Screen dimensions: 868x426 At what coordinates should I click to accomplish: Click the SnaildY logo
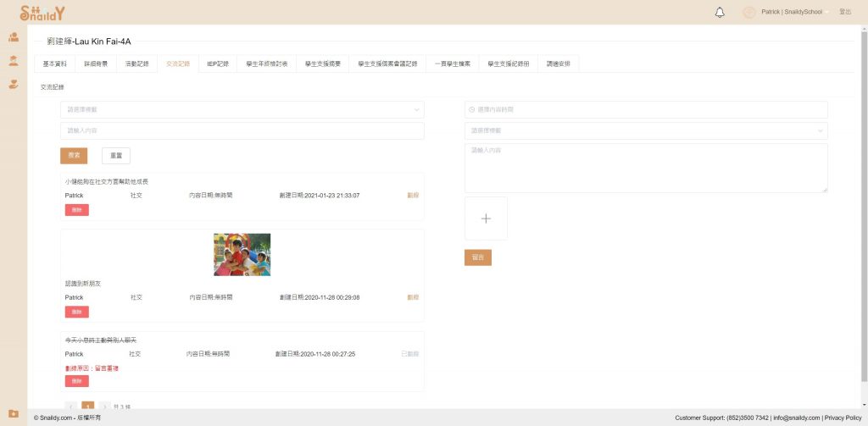pos(42,13)
